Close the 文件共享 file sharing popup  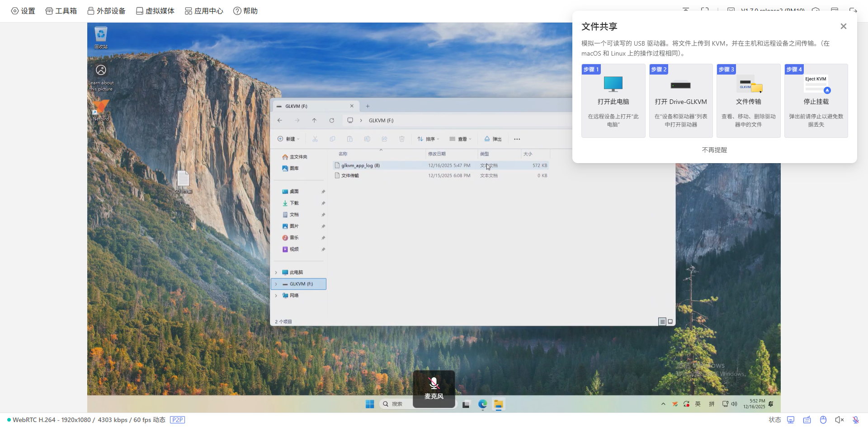coord(843,26)
